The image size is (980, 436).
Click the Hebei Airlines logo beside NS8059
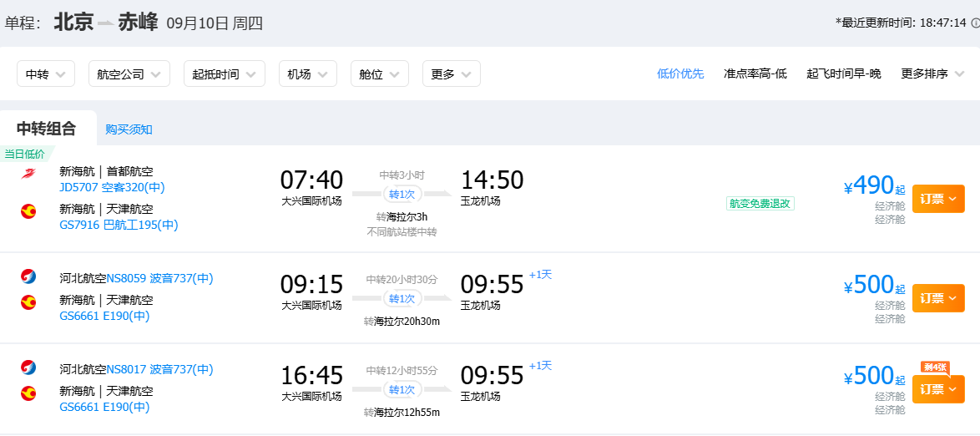pyautogui.click(x=28, y=276)
